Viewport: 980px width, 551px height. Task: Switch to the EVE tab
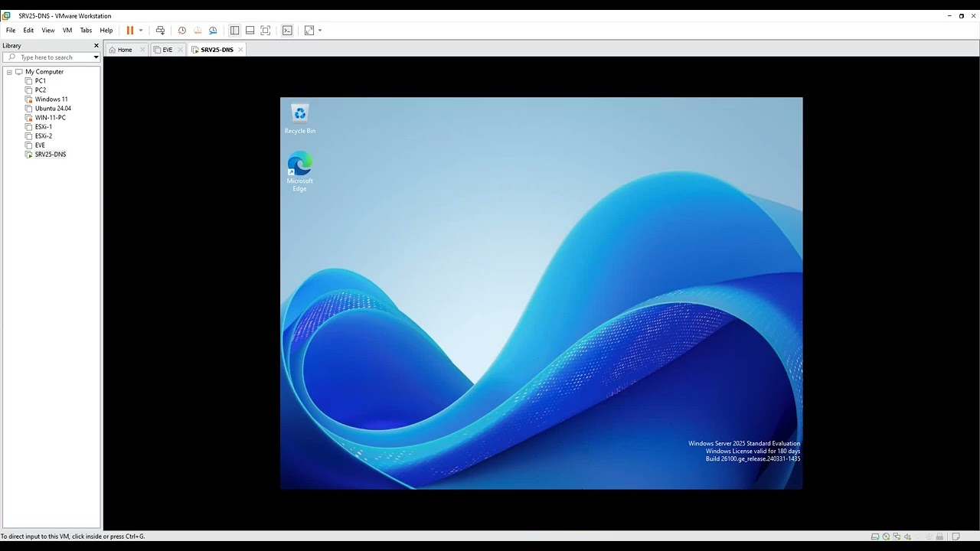168,50
